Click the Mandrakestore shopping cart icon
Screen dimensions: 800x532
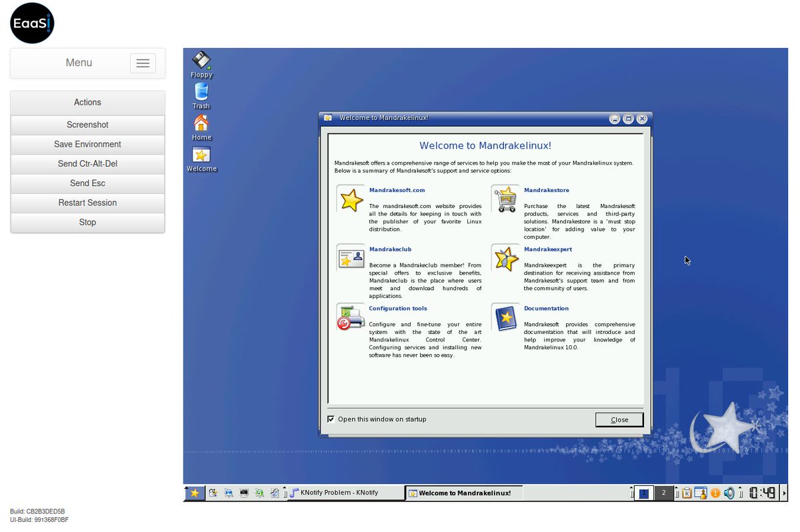tap(506, 199)
